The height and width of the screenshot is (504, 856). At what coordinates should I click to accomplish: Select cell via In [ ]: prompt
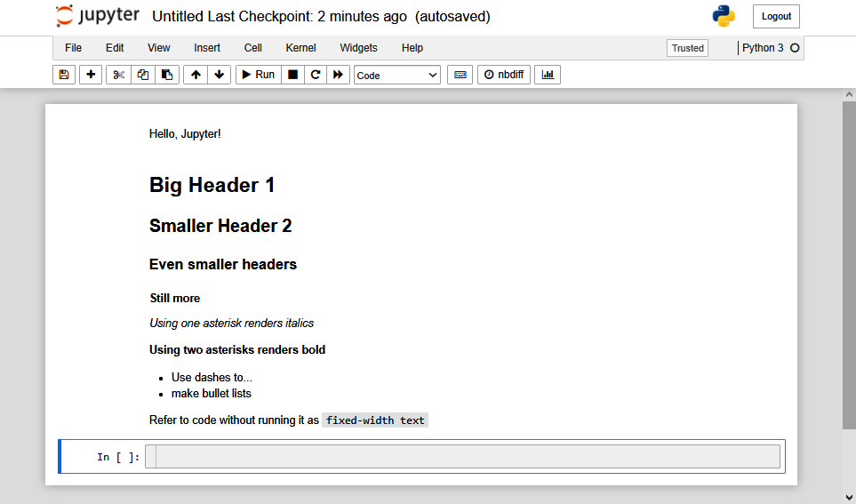click(118, 457)
